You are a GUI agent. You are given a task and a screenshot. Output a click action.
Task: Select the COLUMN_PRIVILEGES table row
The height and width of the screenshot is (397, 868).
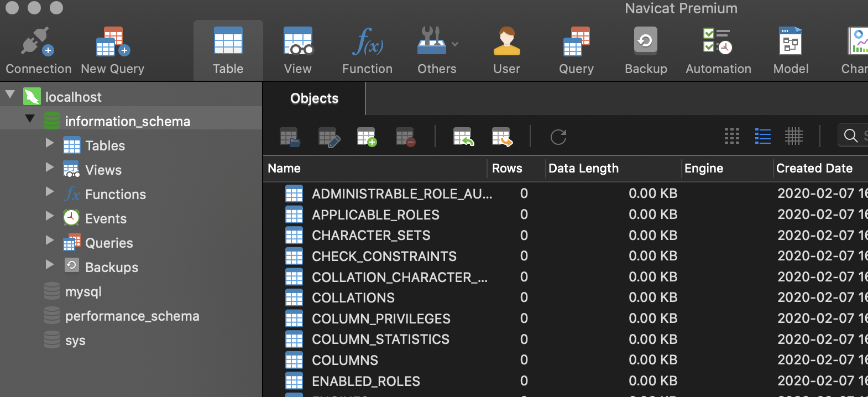point(381,319)
